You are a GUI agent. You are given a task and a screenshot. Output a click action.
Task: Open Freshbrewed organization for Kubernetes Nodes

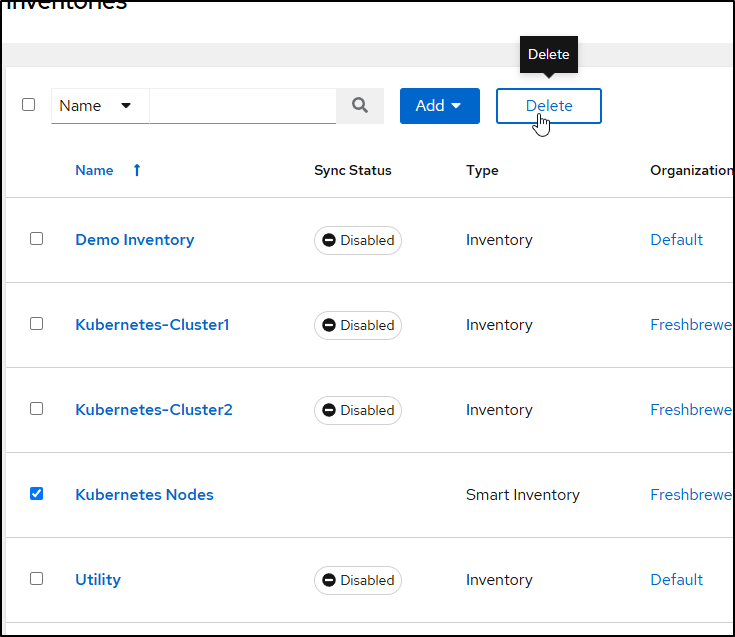691,495
